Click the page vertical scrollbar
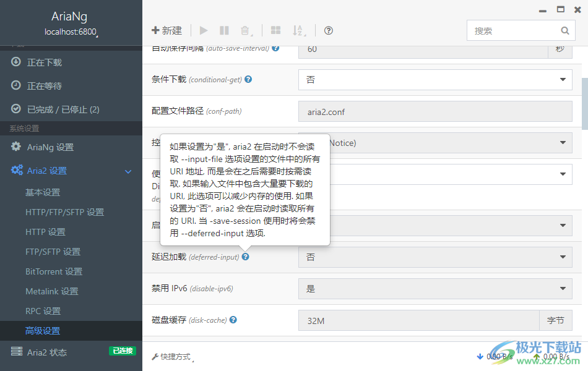Screen dimensions: 588x371 point(585,103)
